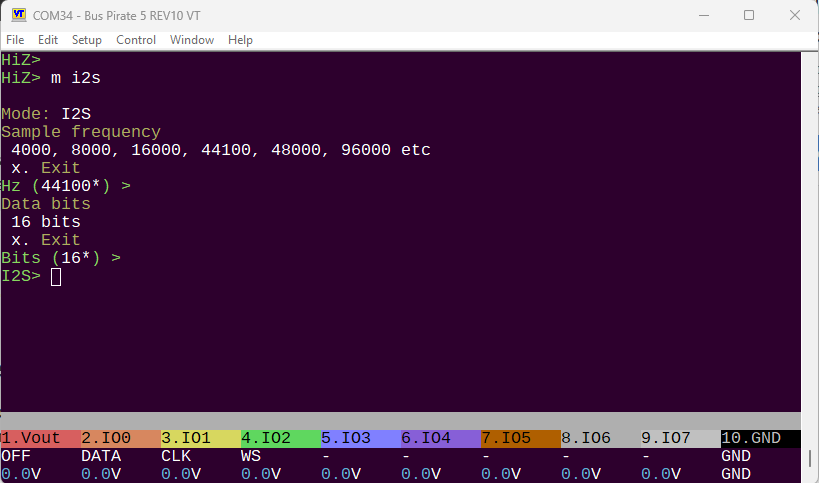This screenshot has height=483, width=819.
Task: Click the 4.IO2 pin label
Action: pos(280,438)
